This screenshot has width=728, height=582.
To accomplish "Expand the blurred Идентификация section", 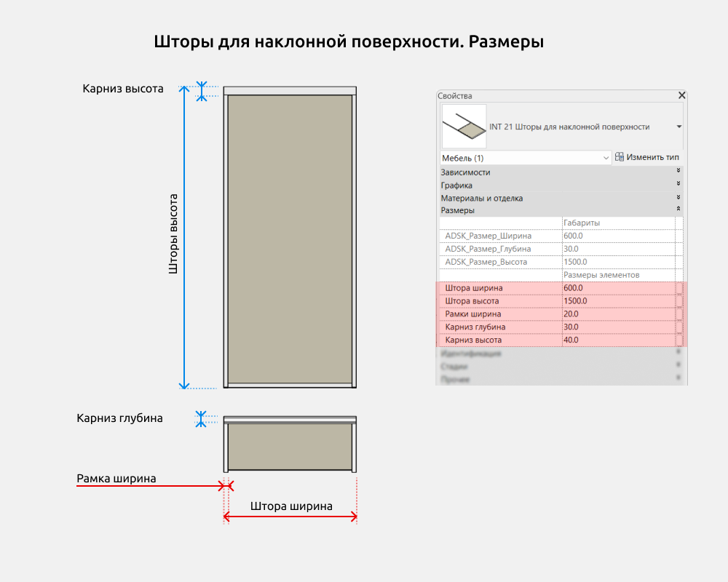I will (678, 352).
